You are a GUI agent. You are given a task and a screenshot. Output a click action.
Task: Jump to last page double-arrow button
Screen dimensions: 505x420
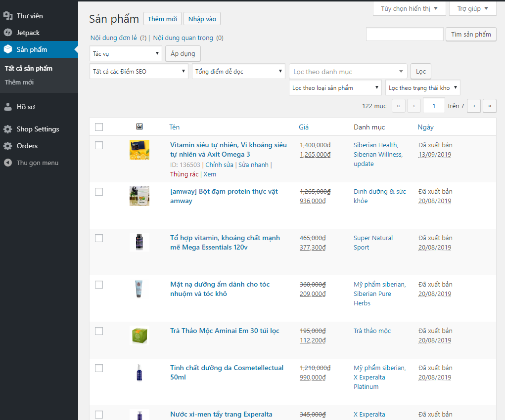coord(490,106)
